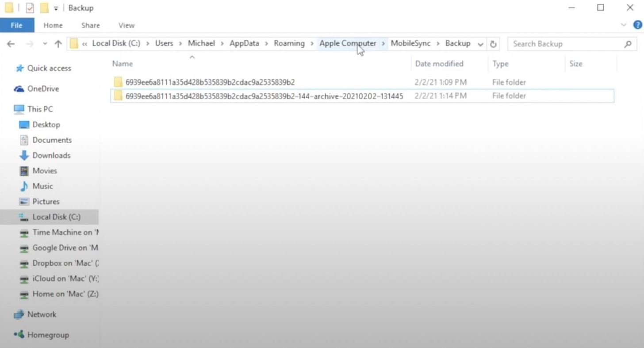Expand hidden path via double chevron

click(x=84, y=44)
